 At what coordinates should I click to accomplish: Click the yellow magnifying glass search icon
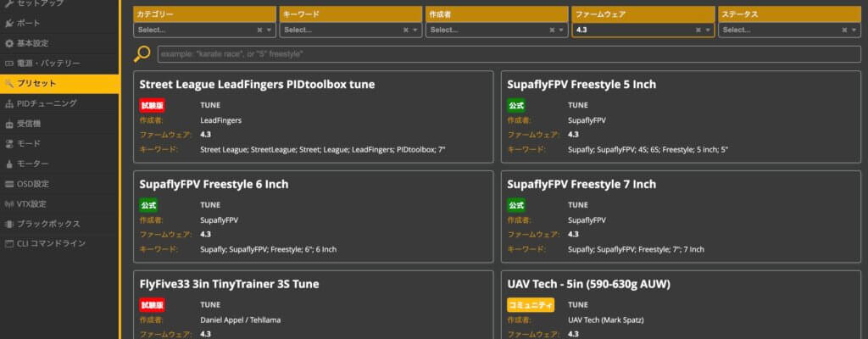coord(142,53)
